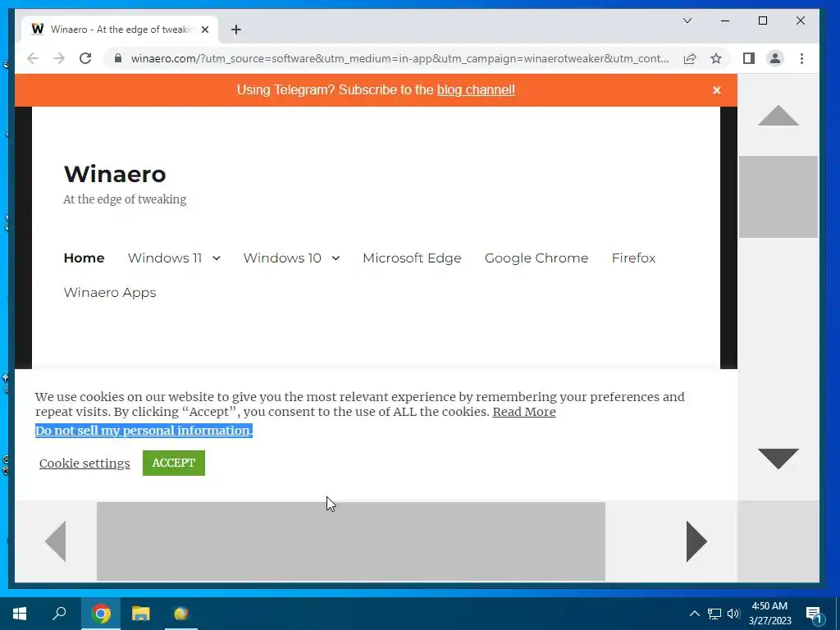Viewport: 840px width, 630px height.
Task: Open the Firefox menu item
Action: [x=634, y=258]
